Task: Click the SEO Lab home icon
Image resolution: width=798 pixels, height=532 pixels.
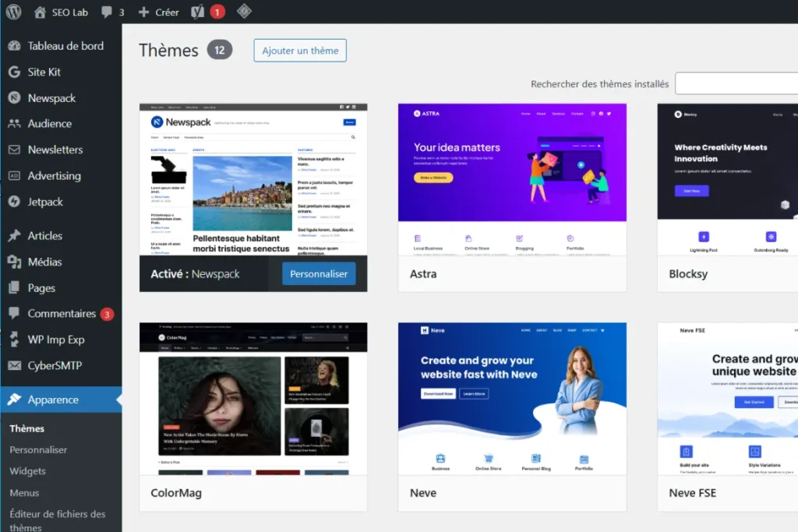Action: tap(41, 12)
